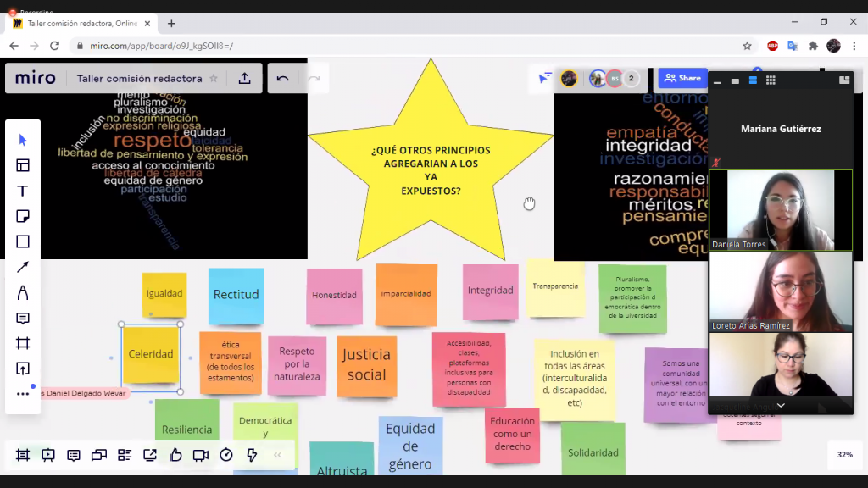Star the board Taller comisión redactora
The height and width of the screenshot is (488, 868).
[x=214, y=79]
